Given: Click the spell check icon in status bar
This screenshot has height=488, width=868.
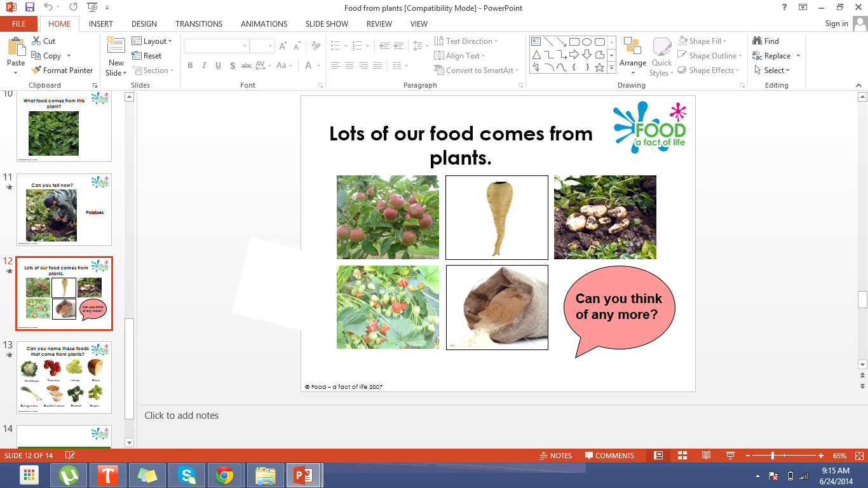Looking at the screenshot, I should (70, 456).
